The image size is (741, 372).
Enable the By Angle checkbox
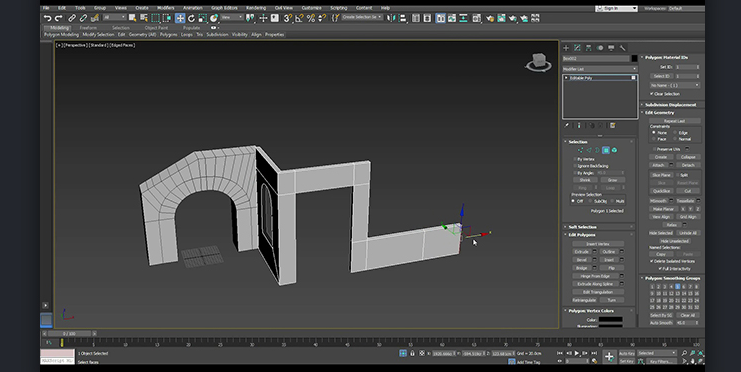(575, 173)
